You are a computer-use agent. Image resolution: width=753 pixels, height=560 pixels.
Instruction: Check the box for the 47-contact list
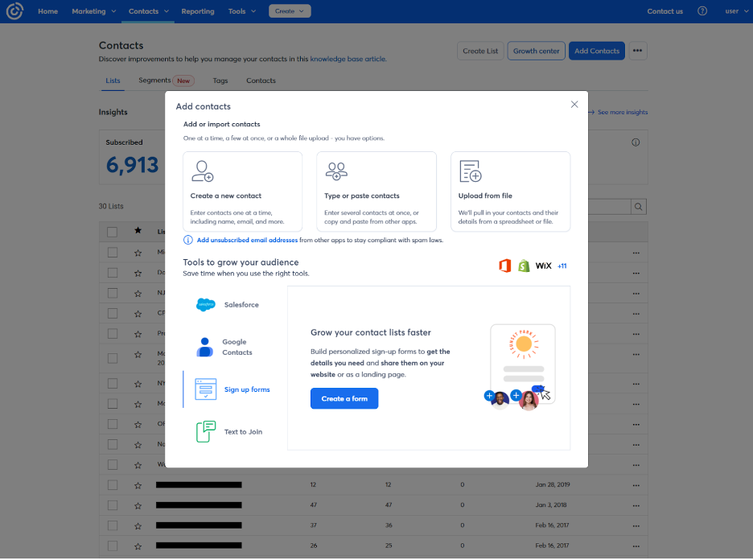coord(113,505)
